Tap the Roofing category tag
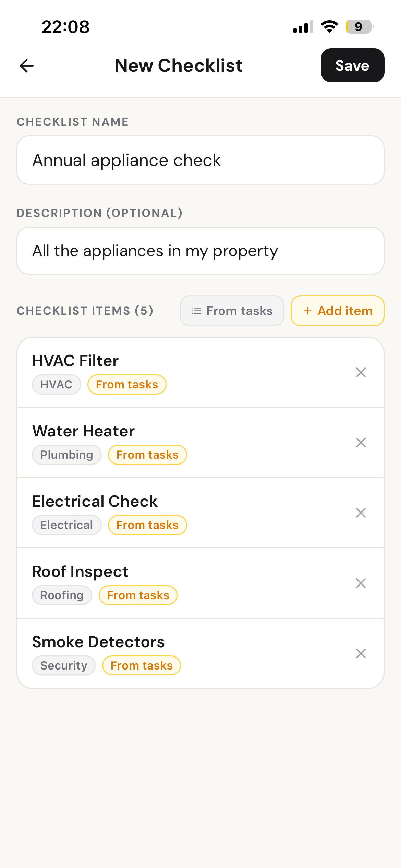401x868 pixels. [62, 595]
